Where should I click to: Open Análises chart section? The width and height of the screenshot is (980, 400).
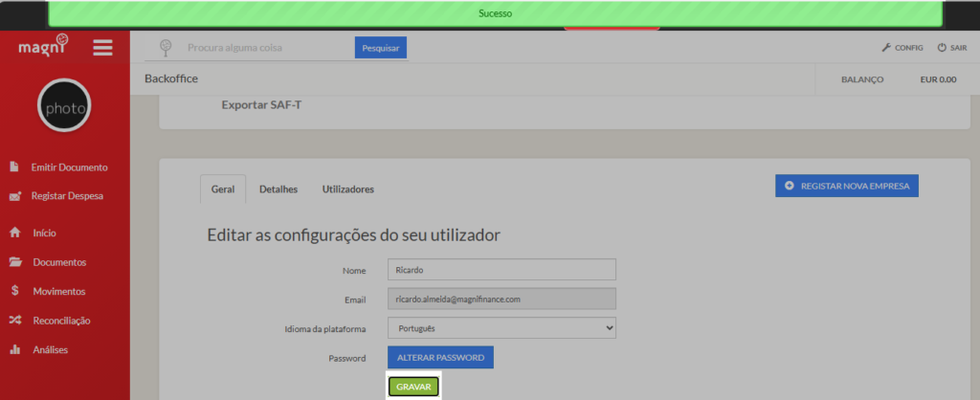point(50,350)
